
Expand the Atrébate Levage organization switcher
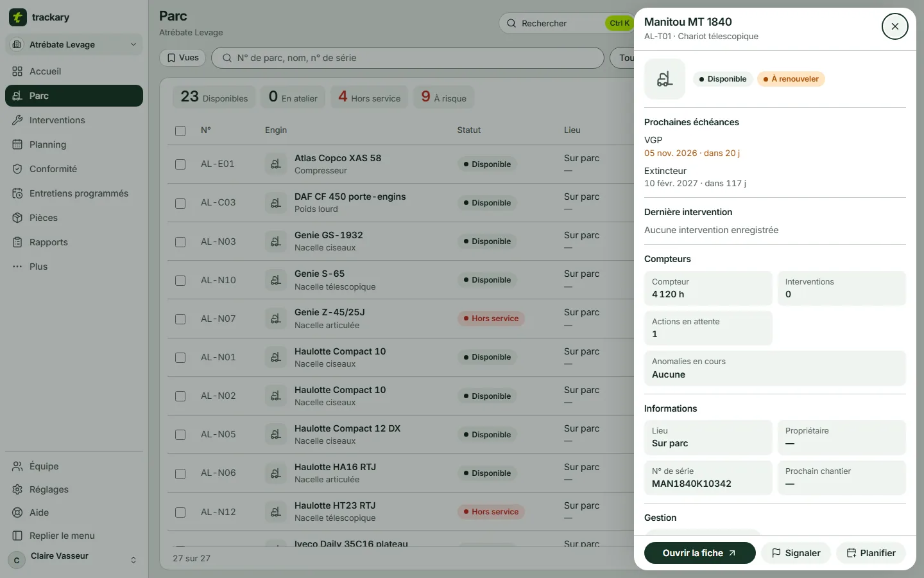74,44
